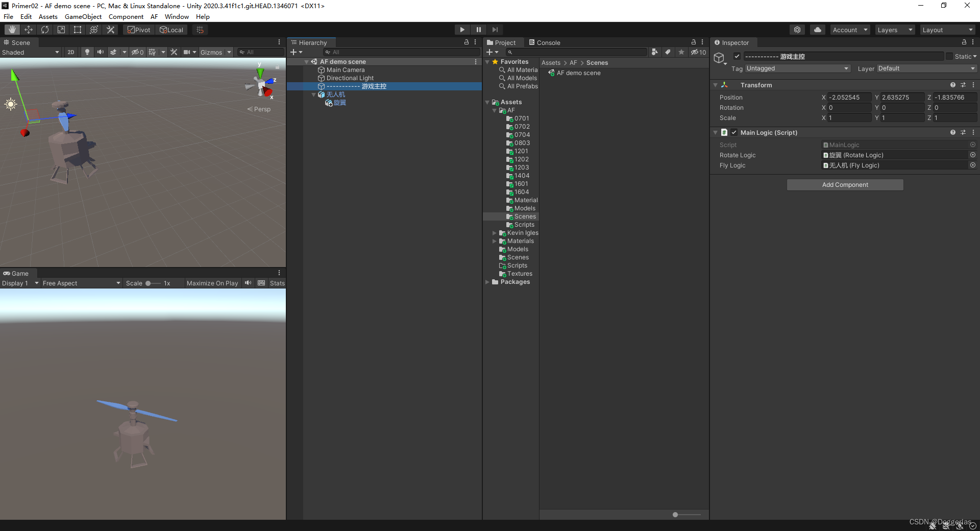Image resolution: width=980 pixels, height=531 pixels.
Task: Switch to the Console tab
Action: point(544,42)
